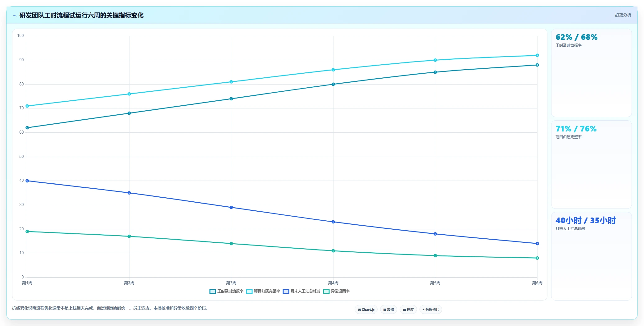Click the 项目归属完整率 legend color box
The image size is (644, 326).
point(249,292)
